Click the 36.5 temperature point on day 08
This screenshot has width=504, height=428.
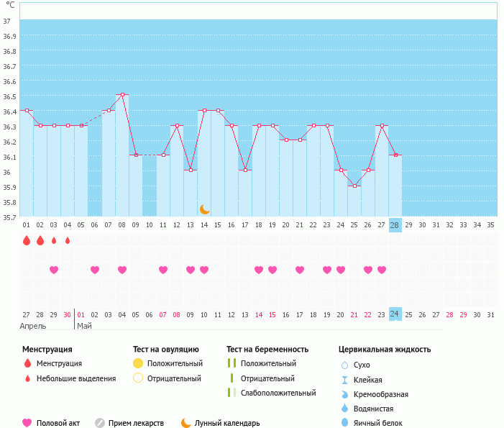[122, 95]
